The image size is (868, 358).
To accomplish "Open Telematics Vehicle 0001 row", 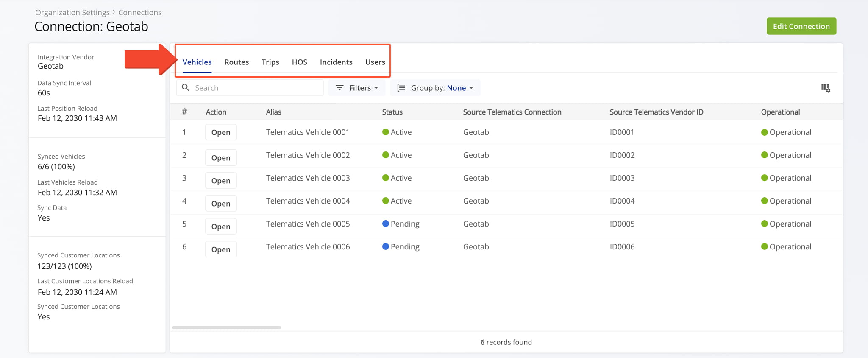I will pos(221,132).
